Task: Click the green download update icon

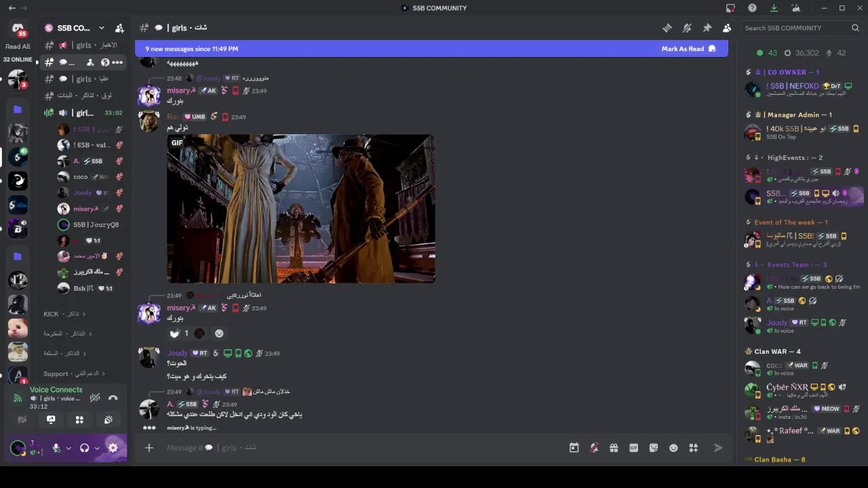Action: tap(774, 8)
